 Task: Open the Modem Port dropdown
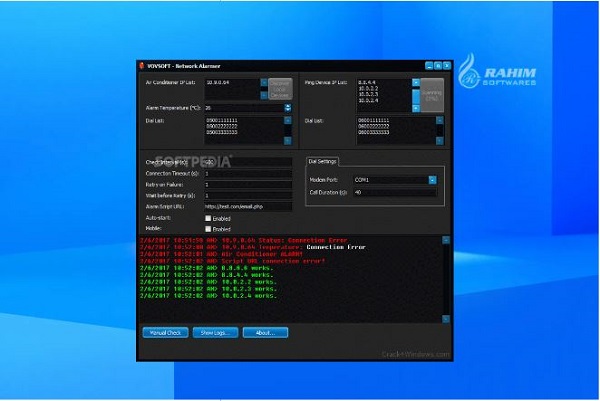[x=432, y=180]
